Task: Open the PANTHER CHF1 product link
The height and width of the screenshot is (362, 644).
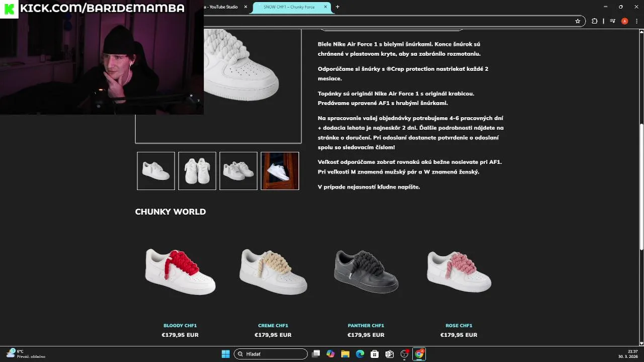Action: [366, 325]
